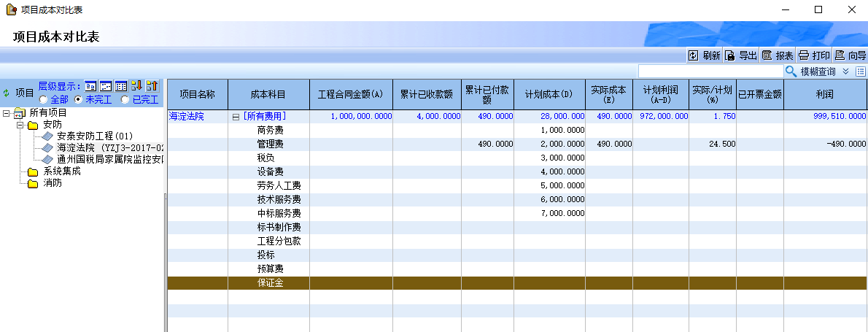Select the 已完工 radio button

tap(125, 99)
